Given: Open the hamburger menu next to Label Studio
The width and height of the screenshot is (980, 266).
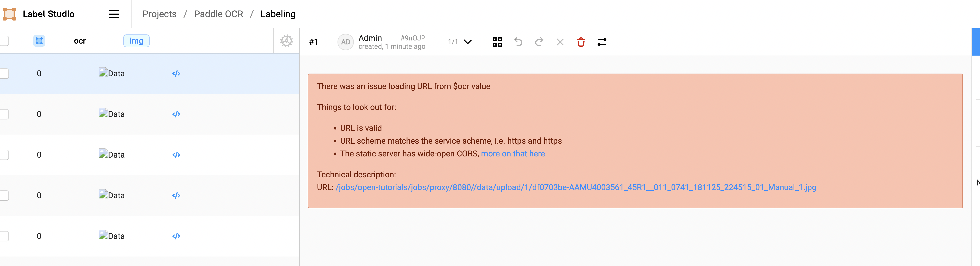Looking at the screenshot, I should [x=114, y=14].
